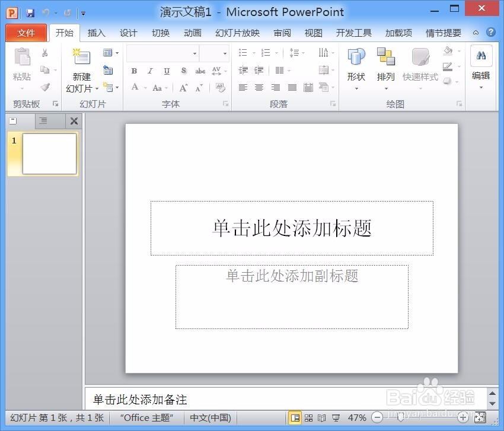Apply text shadow with the S icon
504x431 pixels.
pos(183,71)
